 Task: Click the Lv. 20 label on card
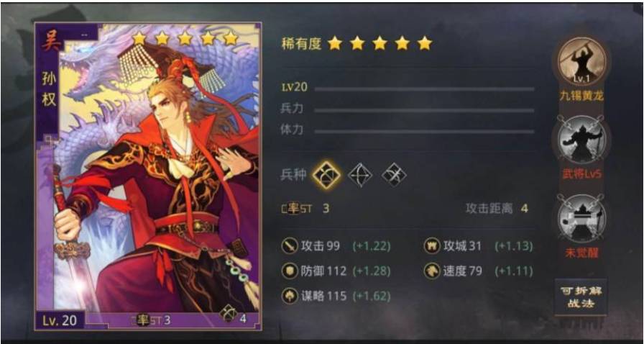coord(60,320)
